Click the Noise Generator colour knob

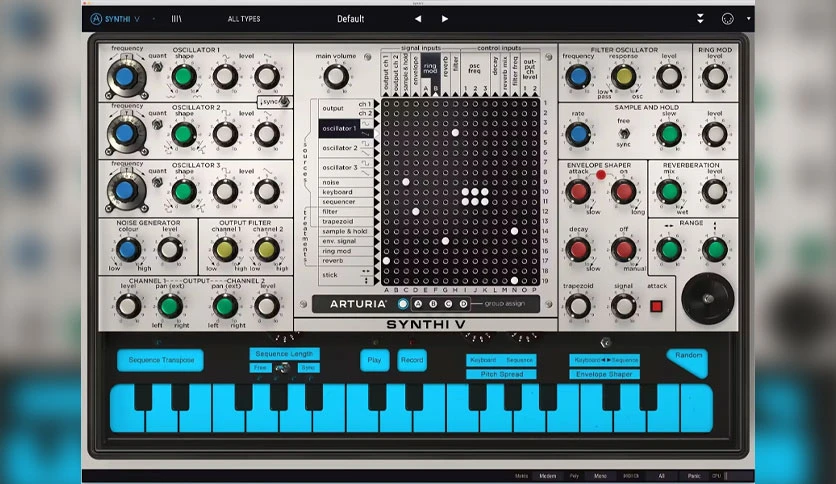click(128, 249)
